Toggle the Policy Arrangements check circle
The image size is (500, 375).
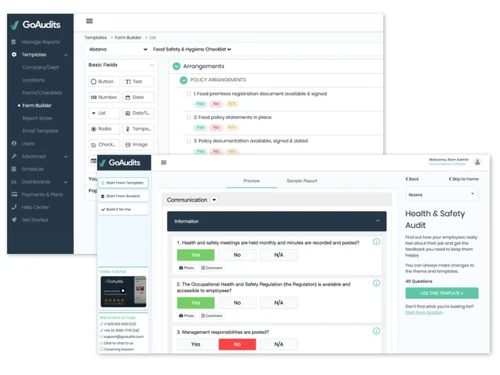(183, 80)
